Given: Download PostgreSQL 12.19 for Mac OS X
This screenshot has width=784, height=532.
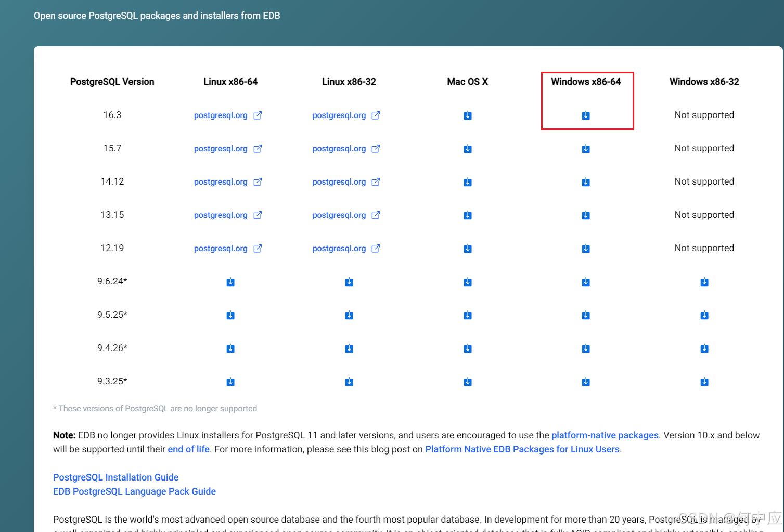Looking at the screenshot, I should click(x=468, y=249).
